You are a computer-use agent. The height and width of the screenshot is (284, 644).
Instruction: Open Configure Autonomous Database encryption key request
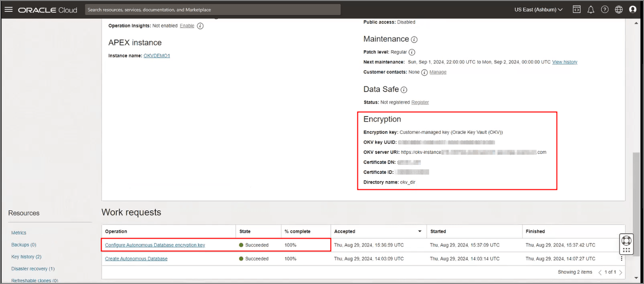click(155, 245)
